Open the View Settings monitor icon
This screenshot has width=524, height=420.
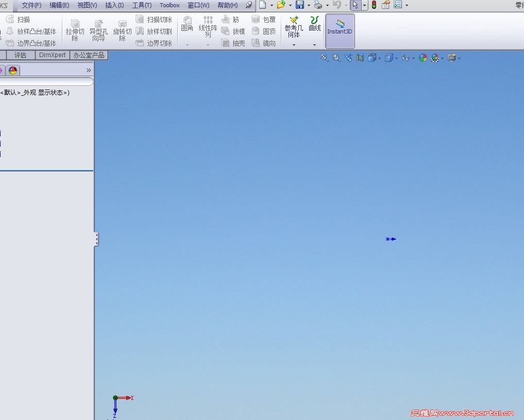pos(452,58)
